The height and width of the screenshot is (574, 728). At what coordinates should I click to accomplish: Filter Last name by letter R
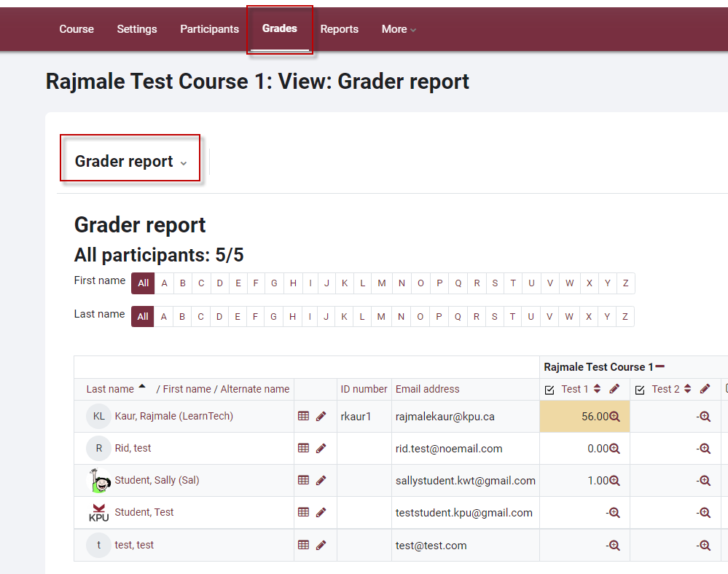tap(477, 316)
